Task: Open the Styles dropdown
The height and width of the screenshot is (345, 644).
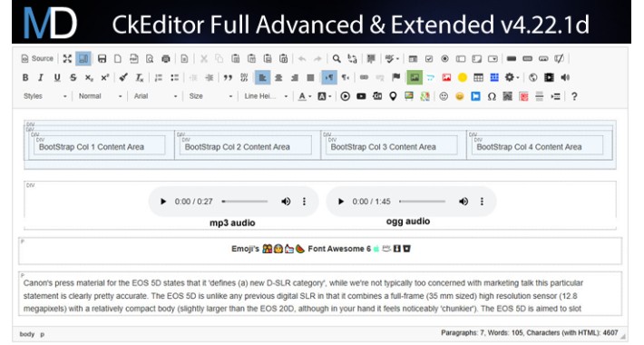Action: coord(44,96)
